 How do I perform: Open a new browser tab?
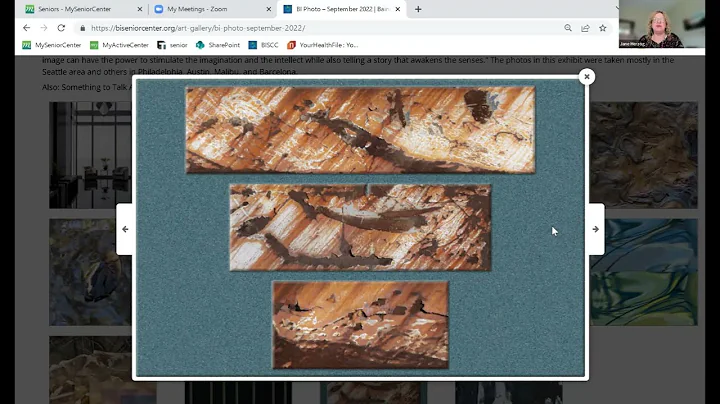[418, 9]
